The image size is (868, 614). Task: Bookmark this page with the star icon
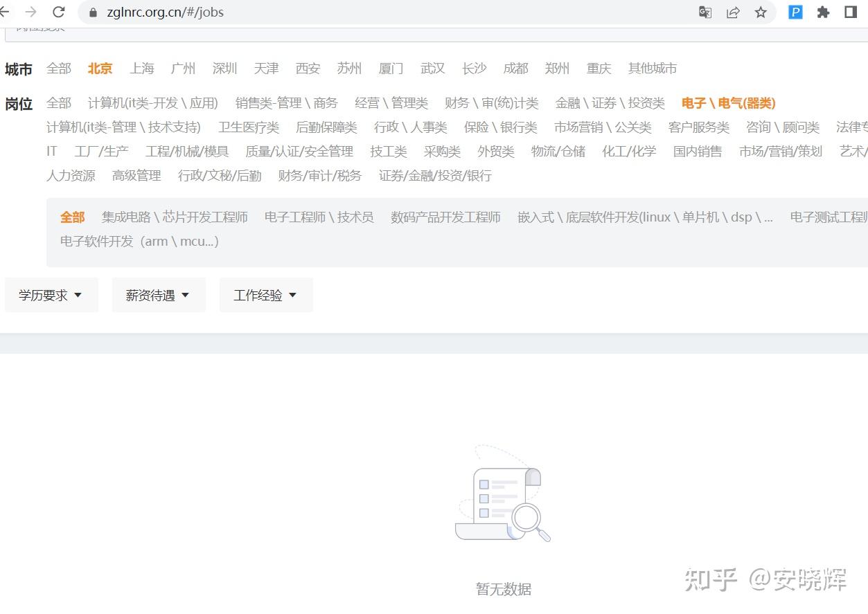tap(761, 12)
